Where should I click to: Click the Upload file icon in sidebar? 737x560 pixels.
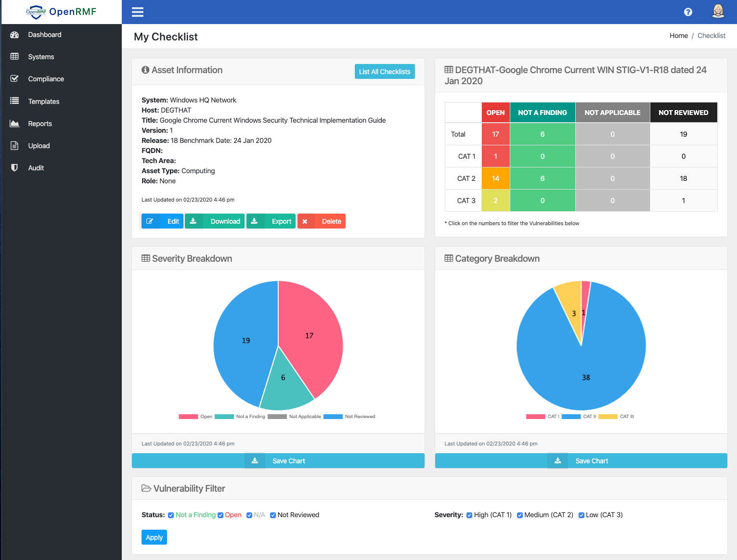[x=14, y=146]
